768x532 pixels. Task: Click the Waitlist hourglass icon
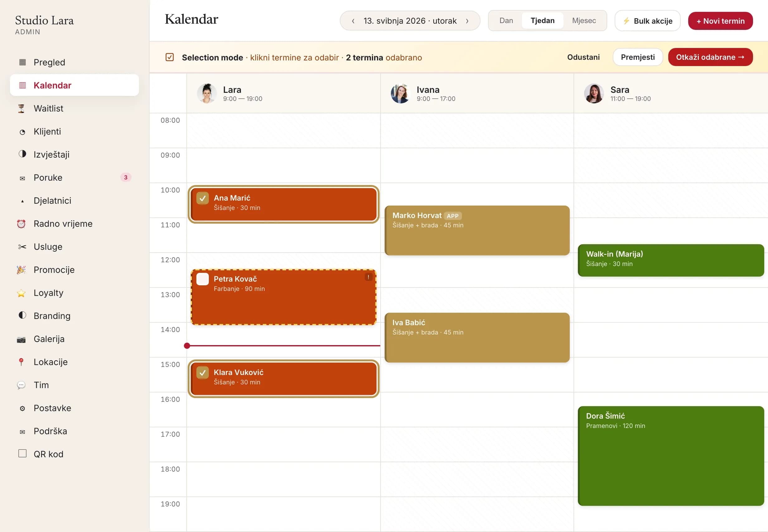pyautogui.click(x=21, y=108)
